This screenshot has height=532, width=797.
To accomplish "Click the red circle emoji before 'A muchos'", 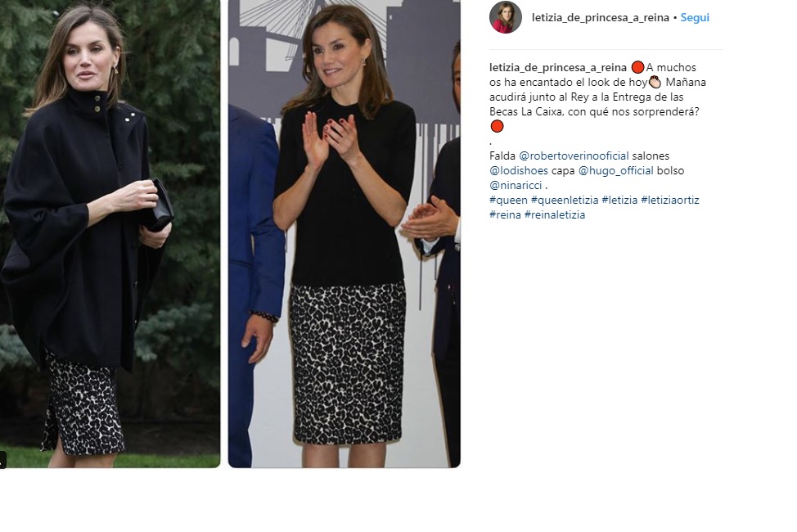I will 637,67.
